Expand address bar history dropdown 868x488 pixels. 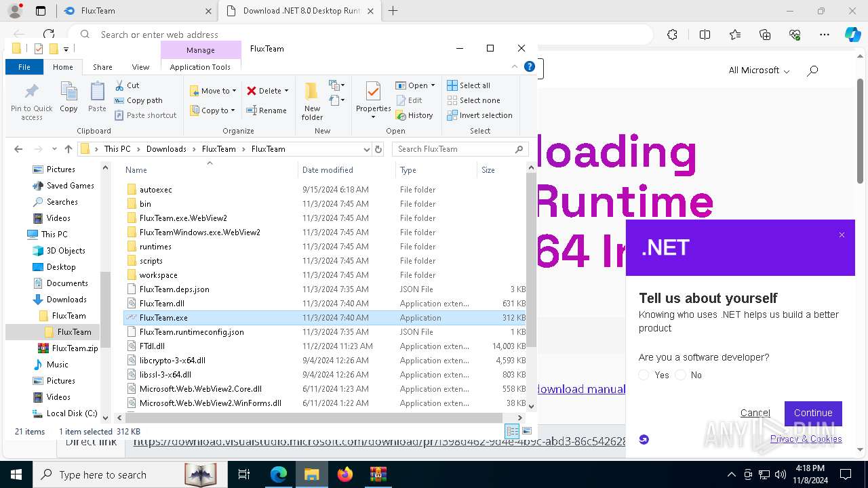(x=367, y=149)
